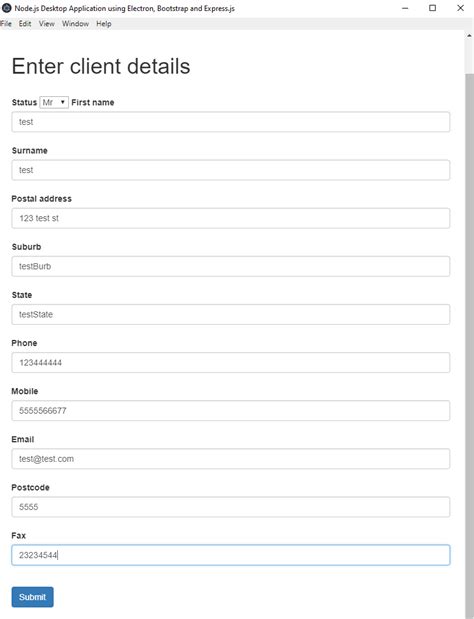Click the Electron app icon in title bar
The height and width of the screenshot is (619, 474).
(7, 8)
